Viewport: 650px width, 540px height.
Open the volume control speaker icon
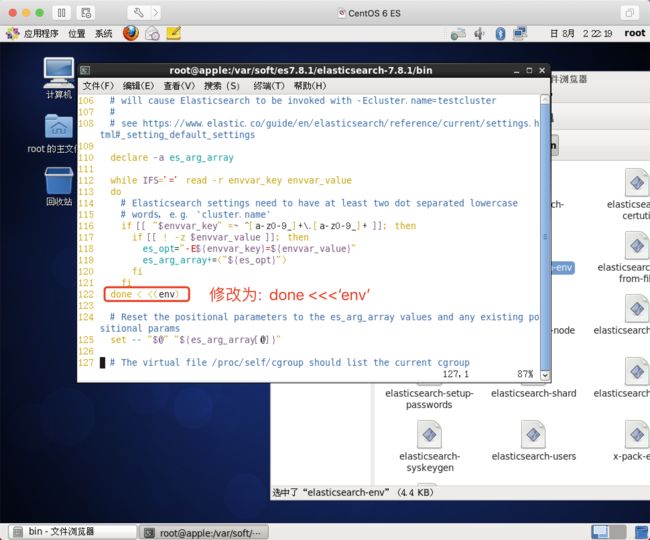click(x=480, y=34)
